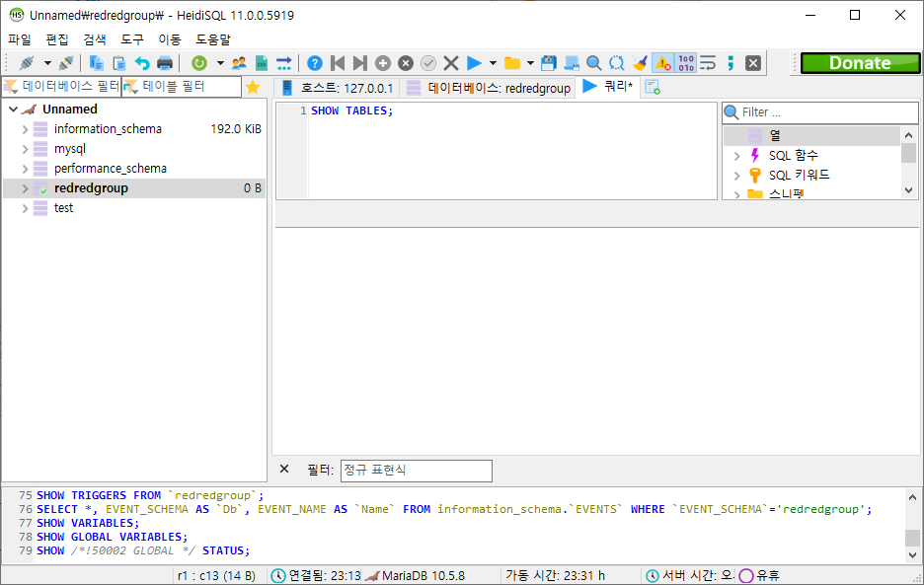
Task: Expand the SQL 함수 tree node
Action: point(736,156)
